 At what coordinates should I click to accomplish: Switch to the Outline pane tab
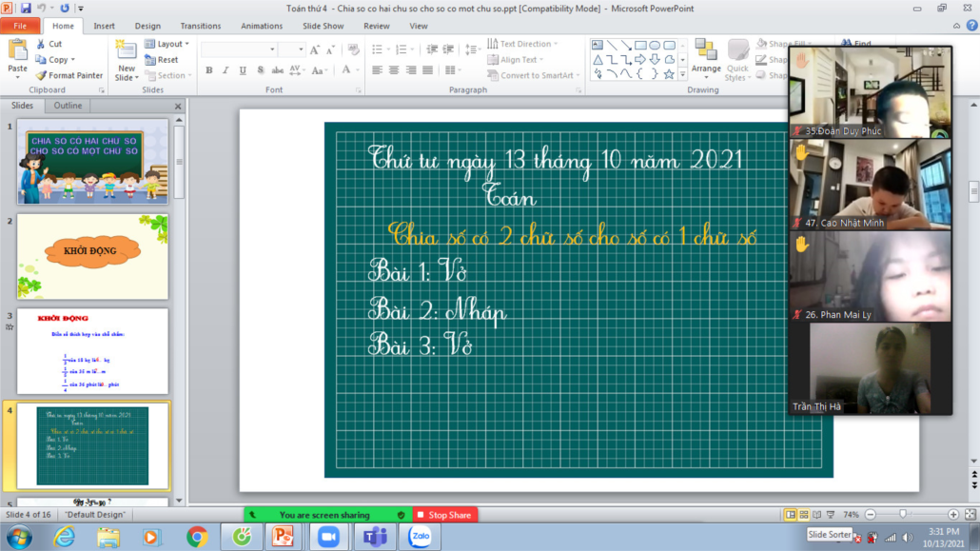click(x=68, y=106)
